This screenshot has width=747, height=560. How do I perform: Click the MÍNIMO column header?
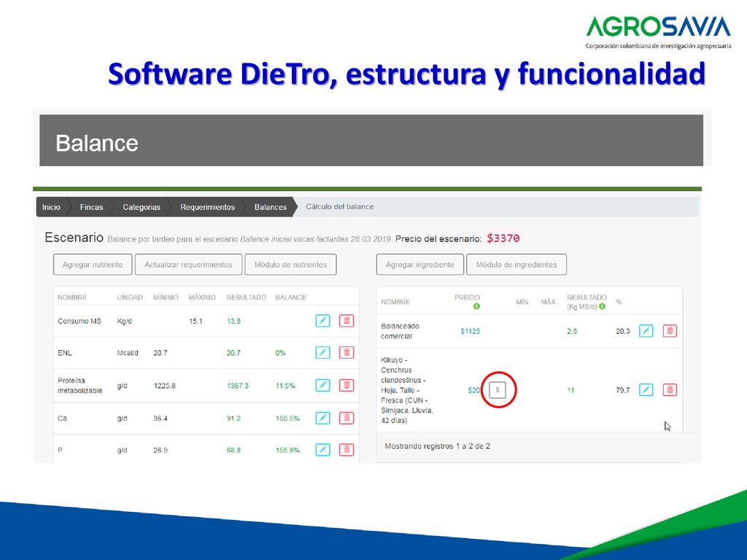coord(166,297)
